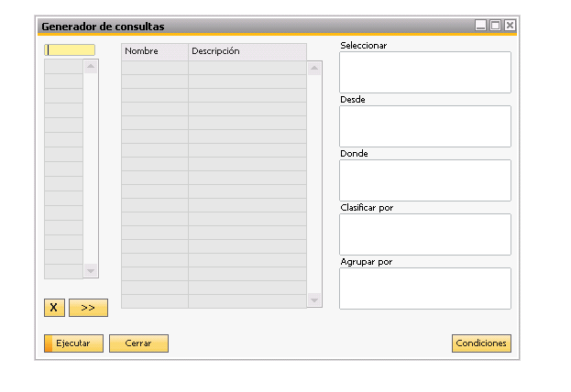Click inside the Clasificar por text box
The width and height of the screenshot is (571, 392).
[424, 234]
